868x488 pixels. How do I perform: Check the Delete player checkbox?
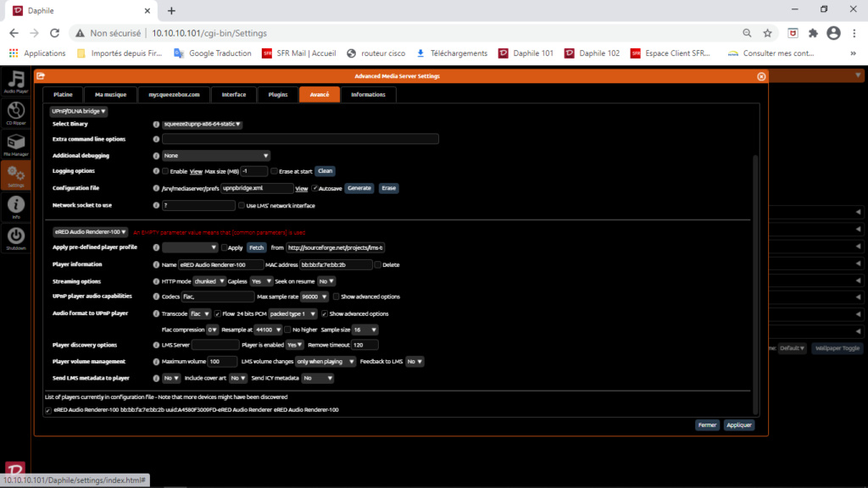(377, 265)
